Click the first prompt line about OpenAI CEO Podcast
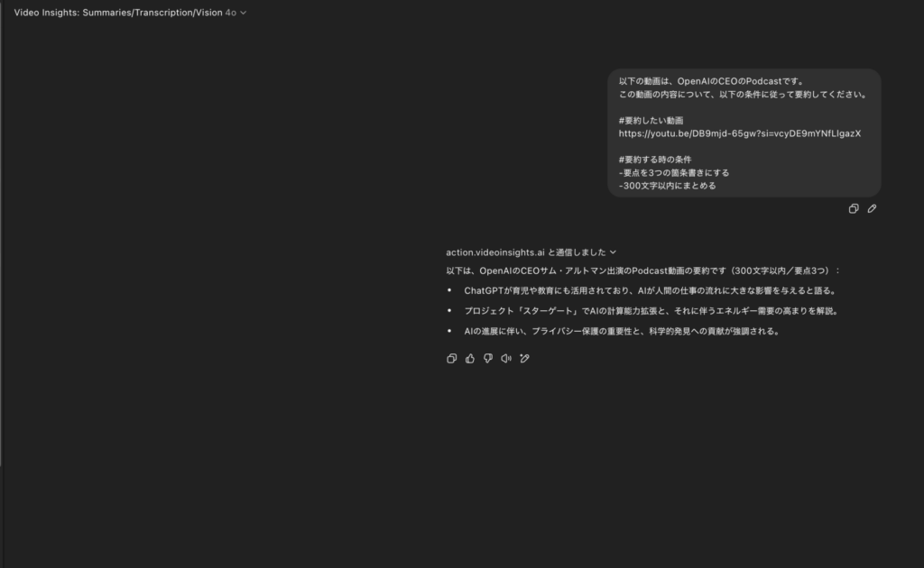The image size is (924, 568). point(711,81)
